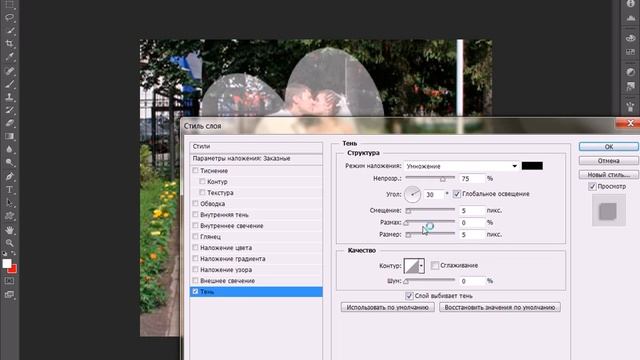Select the Dodge tool
The image size is (640, 360).
pyautogui.click(x=9, y=163)
